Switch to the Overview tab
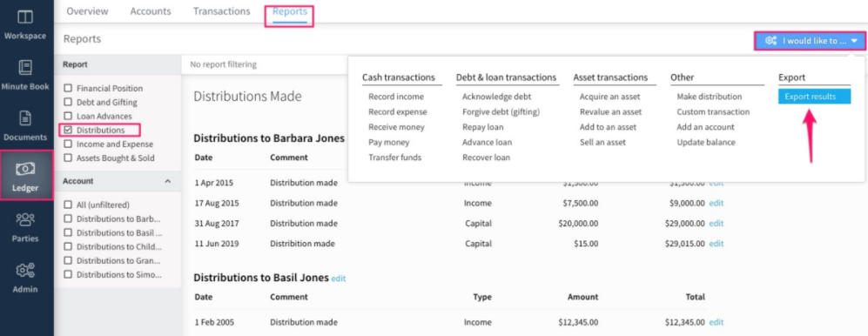Image resolution: width=868 pixels, height=336 pixels. [x=87, y=11]
